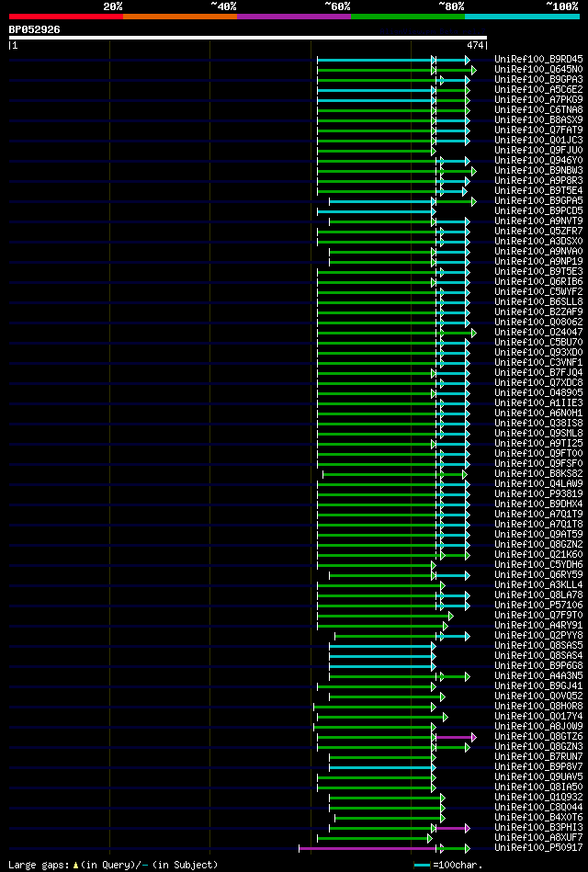Click the green alignment bar of UniRef100_Q9FJU0
This screenshot has width=588, height=872.
click(375, 151)
